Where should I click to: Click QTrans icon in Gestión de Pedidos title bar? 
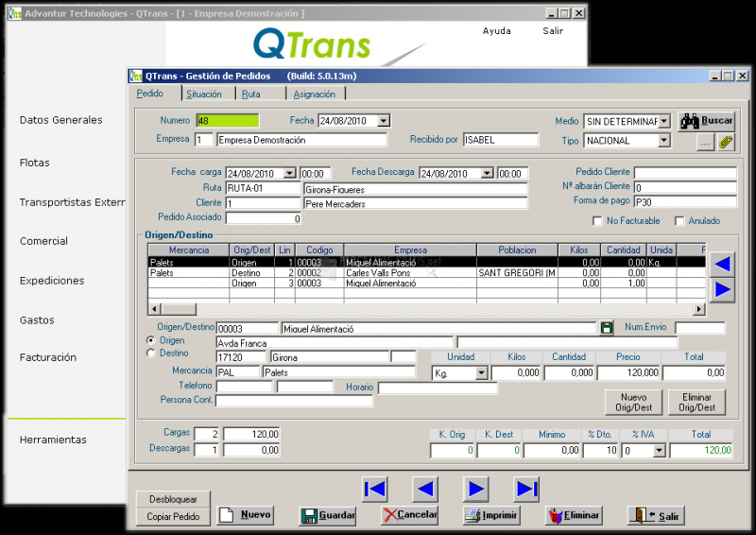click(x=136, y=76)
